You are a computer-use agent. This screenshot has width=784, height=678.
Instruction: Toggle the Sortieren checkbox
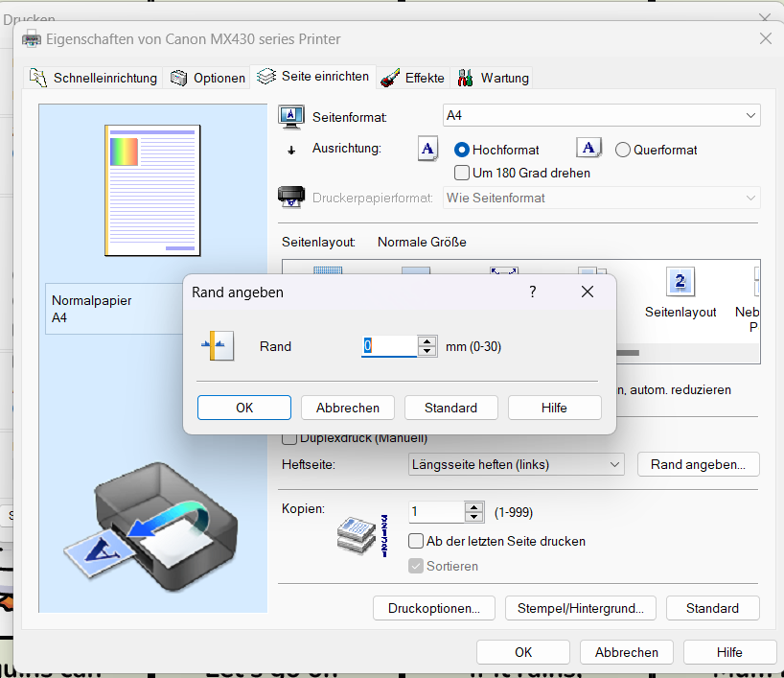tap(416, 566)
